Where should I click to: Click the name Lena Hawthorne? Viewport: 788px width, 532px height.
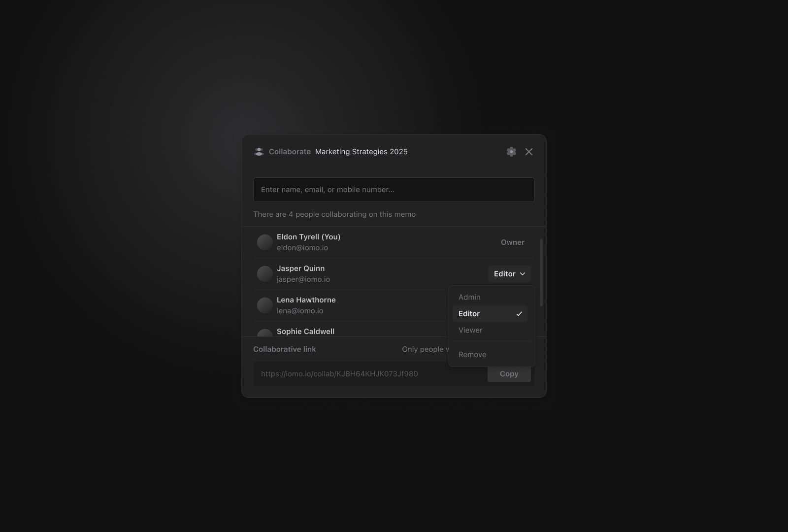tap(306, 300)
